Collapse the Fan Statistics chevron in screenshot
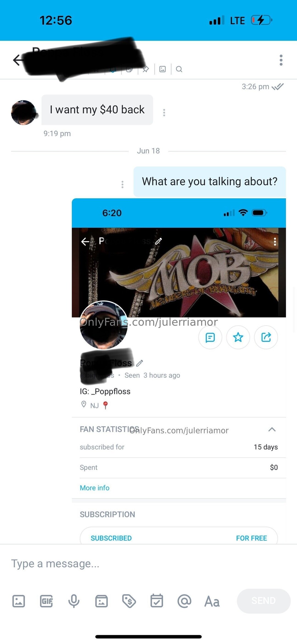 (x=272, y=429)
